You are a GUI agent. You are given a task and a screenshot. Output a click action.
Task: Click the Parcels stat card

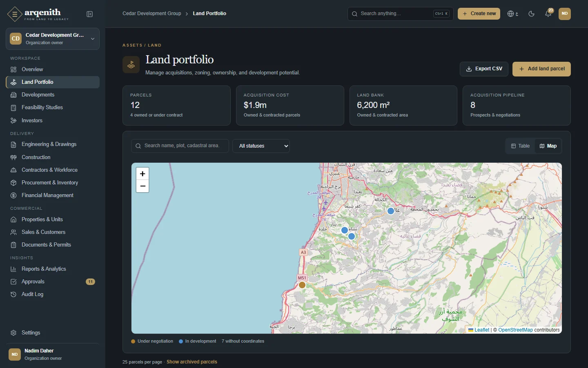pos(176,105)
